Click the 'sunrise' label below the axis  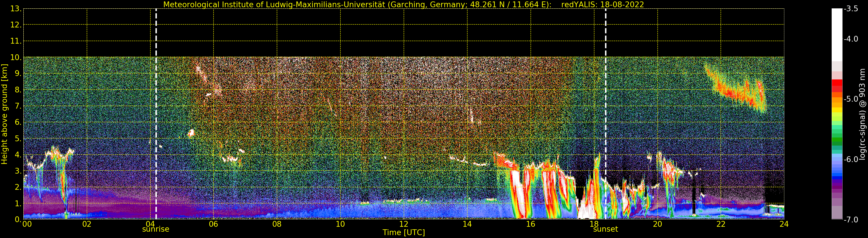point(156,229)
